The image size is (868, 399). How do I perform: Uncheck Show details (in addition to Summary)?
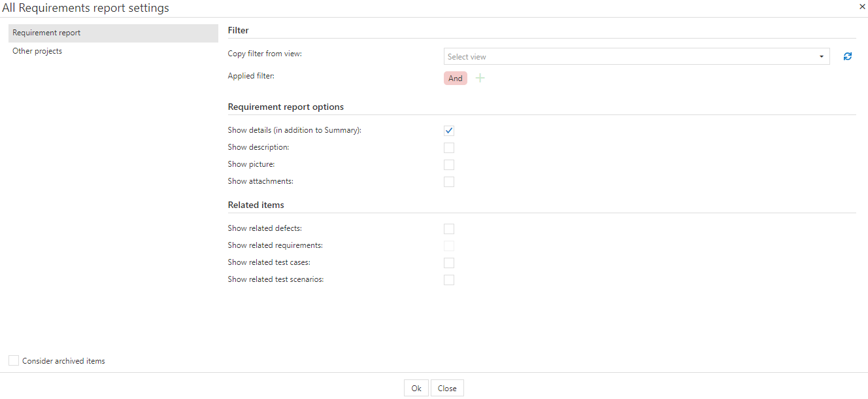pyautogui.click(x=449, y=131)
